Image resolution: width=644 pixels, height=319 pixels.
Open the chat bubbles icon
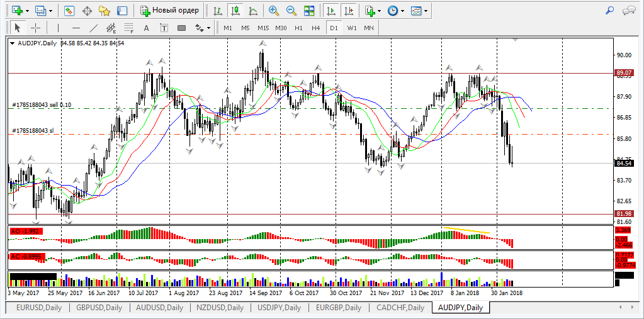point(628,10)
